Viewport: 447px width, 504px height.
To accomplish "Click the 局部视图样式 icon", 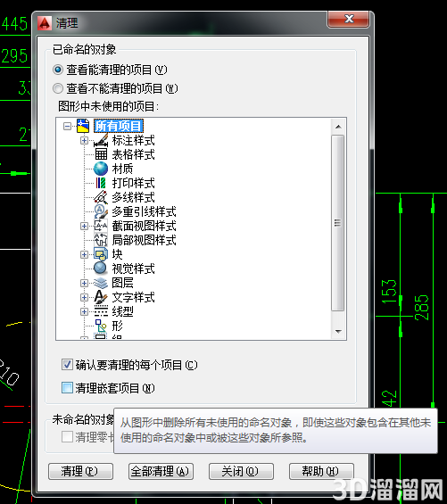I will pos(101,240).
